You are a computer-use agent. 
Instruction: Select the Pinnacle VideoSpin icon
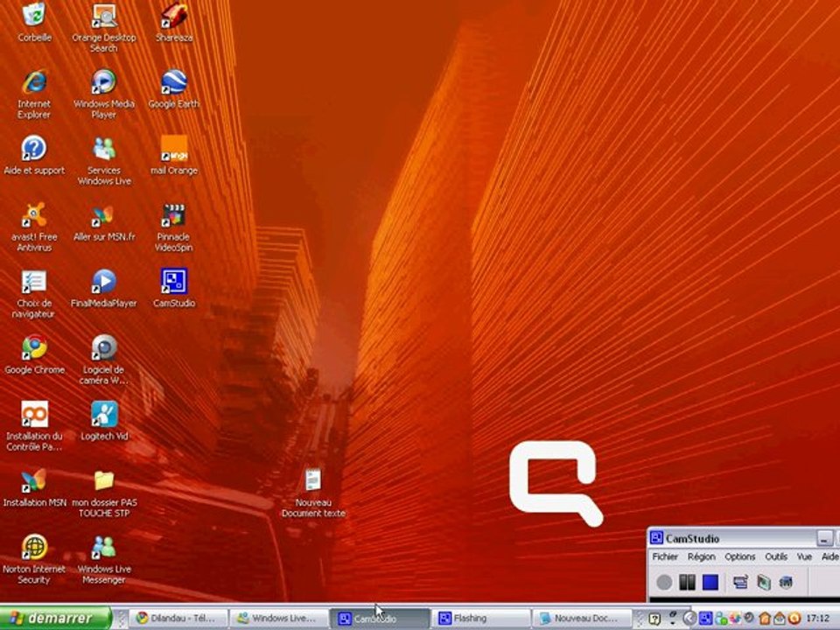click(x=173, y=226)
